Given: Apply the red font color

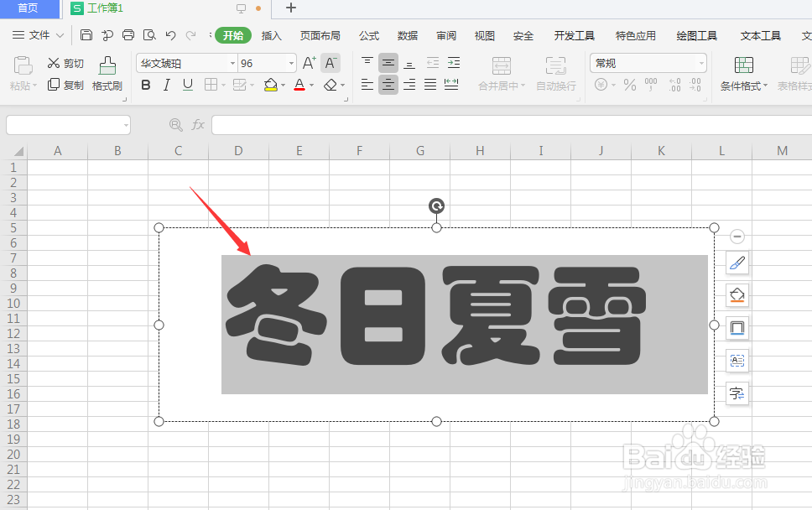Looking at the screenshot, I should point(299,85).
